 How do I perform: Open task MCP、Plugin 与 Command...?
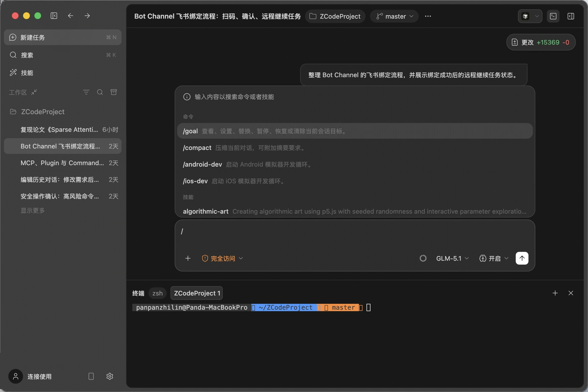point(63,163)
